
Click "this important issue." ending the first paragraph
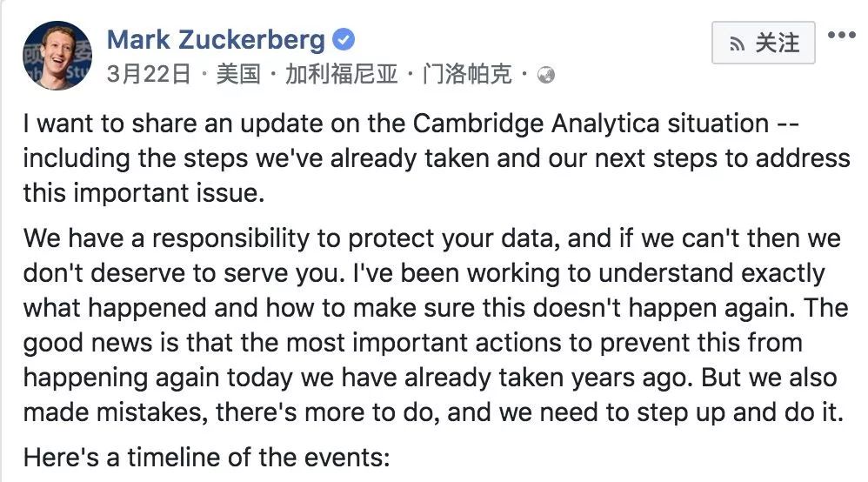(x=143, y=193)
